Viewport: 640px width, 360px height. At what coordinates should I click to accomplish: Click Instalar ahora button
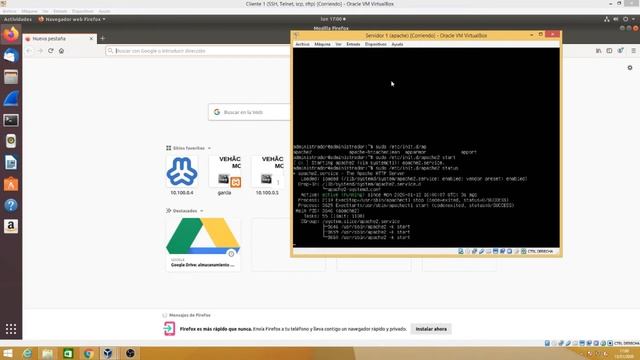coord(431,329)
